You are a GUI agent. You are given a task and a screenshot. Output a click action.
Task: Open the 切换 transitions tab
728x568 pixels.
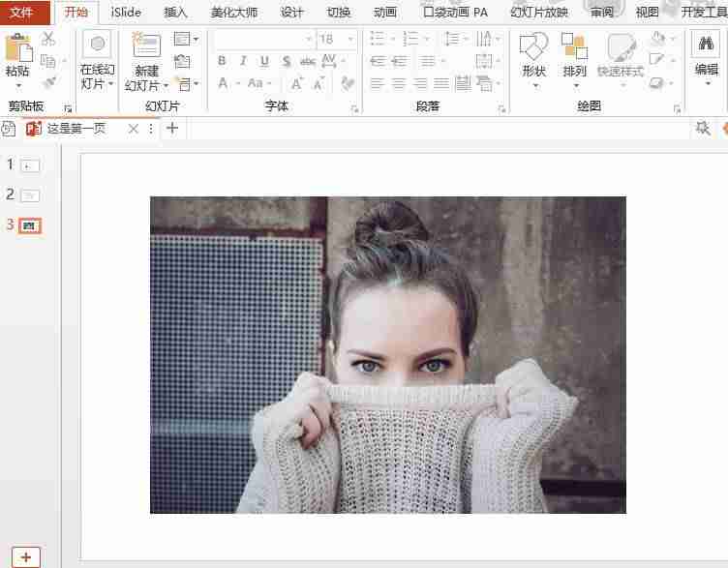[339, 12]
